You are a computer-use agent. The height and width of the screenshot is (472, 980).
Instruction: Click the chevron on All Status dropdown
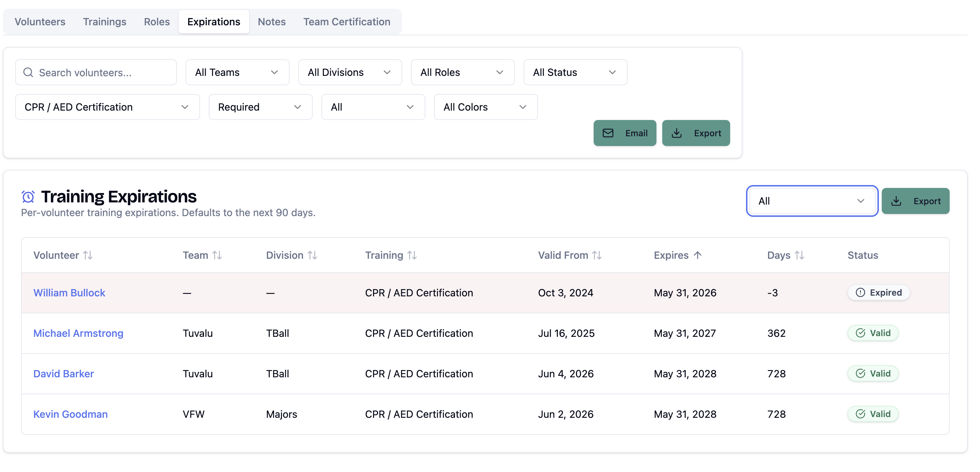pyautogui.click(x=612, y=72)
